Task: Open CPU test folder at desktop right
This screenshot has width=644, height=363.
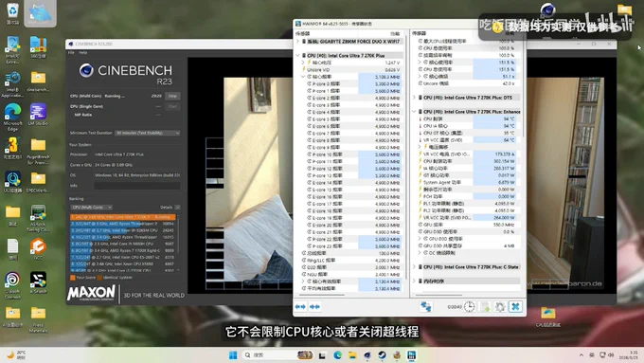Action: click(x=548, y=317)
